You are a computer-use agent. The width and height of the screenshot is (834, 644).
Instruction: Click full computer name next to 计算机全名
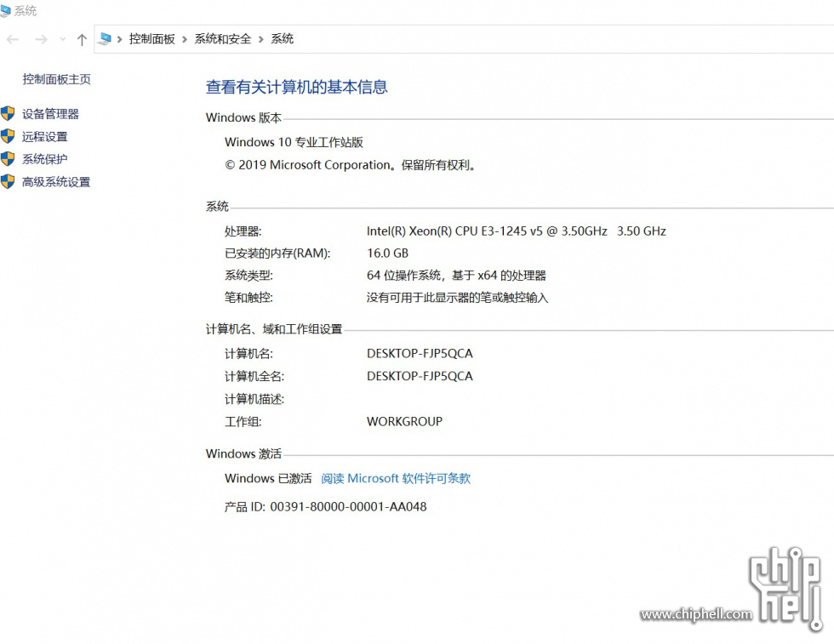(420, 377)
